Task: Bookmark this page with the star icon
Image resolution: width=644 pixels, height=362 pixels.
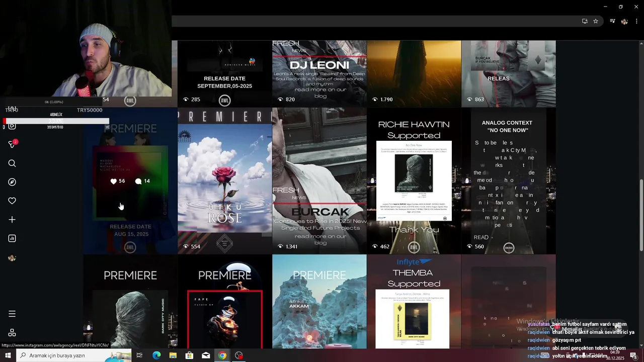Action: pos(596,21)
